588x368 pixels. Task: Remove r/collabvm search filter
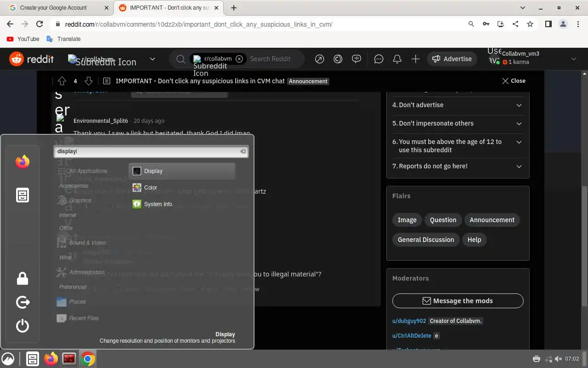(x=239, y=59)
